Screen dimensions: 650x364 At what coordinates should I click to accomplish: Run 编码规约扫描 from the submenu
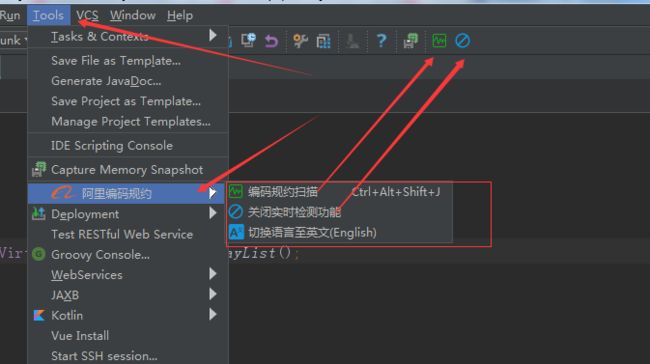pos(339,192)
